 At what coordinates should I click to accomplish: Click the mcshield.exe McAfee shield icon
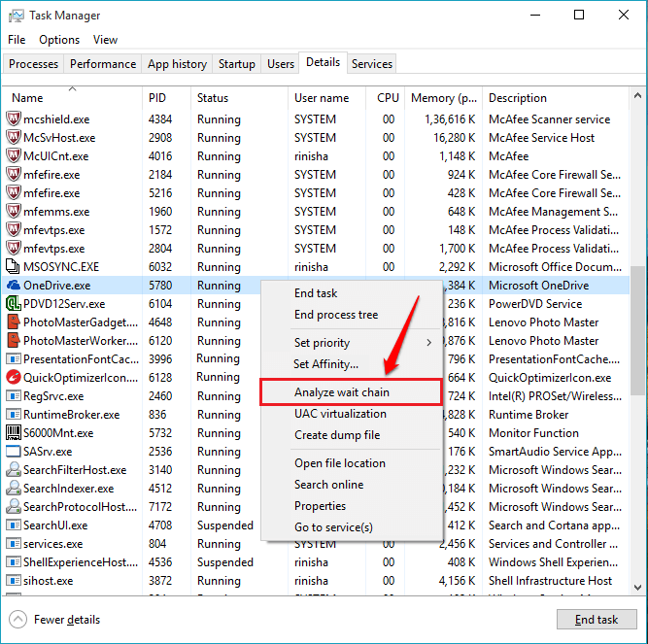pos(14,119)
